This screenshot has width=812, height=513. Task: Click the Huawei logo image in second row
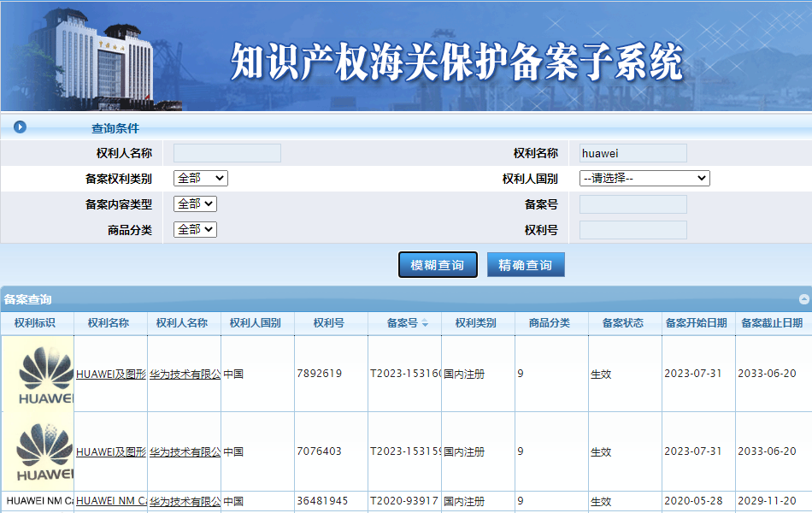point(37,451)
